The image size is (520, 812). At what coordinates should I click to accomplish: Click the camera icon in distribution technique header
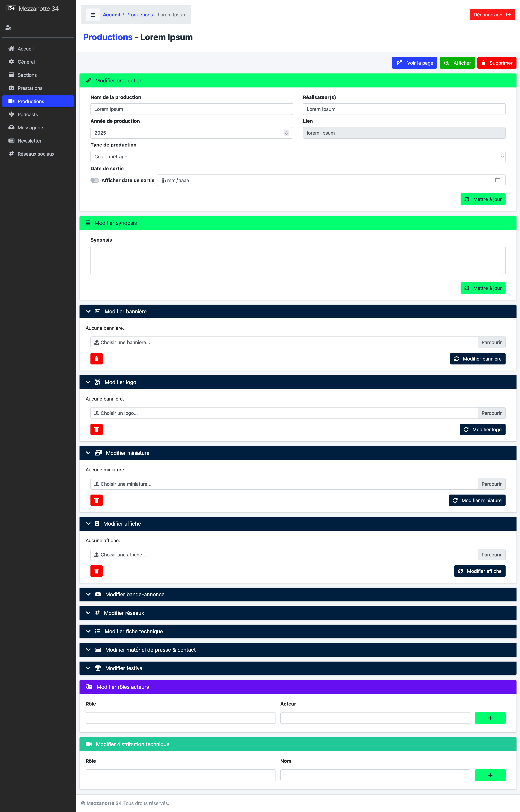click(x=89, y=744)
